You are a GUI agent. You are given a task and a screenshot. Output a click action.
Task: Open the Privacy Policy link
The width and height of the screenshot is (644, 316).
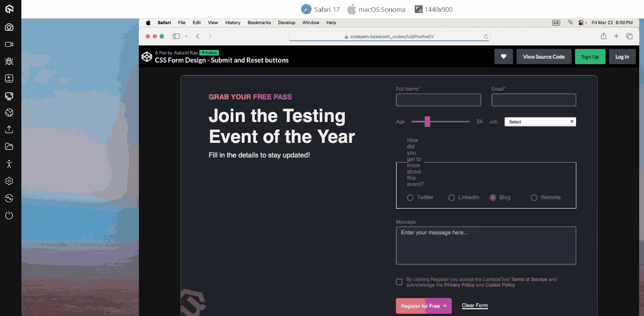tap(459, 285)
